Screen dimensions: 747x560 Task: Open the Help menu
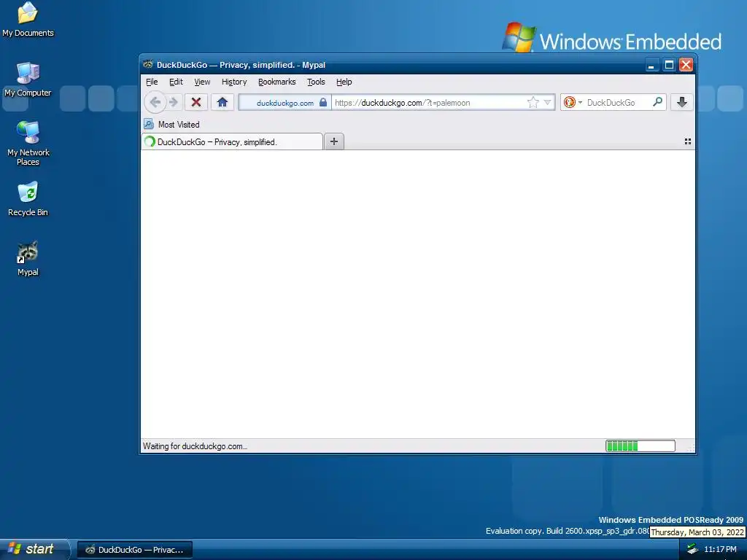coord(344,82)
